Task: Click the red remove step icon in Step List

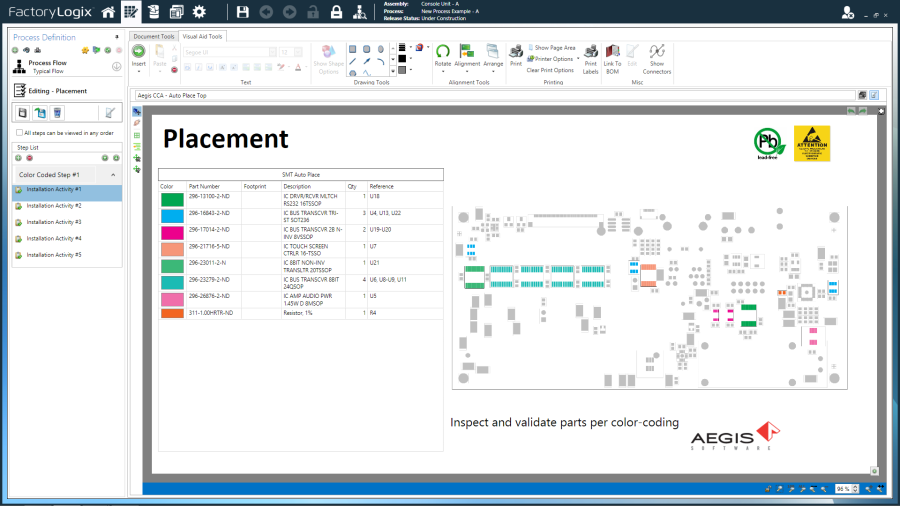Action: [29, 158]
